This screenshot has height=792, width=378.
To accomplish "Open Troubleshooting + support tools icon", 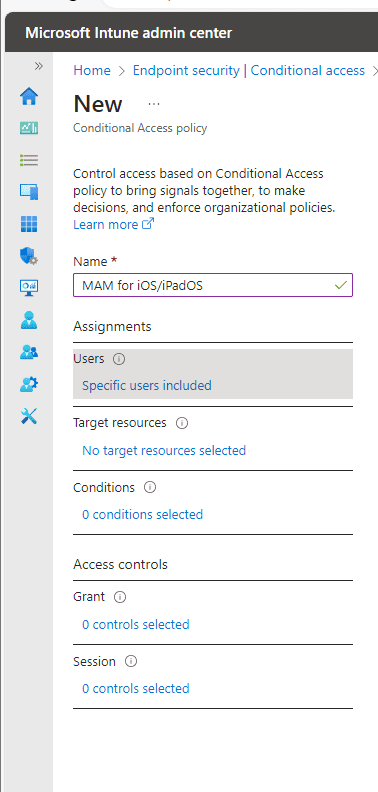I will click(29, 416).
